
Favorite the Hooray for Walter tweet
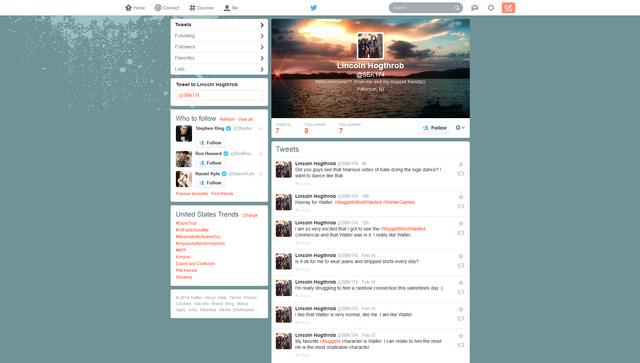pyautogui.click(x=461, y=197)
